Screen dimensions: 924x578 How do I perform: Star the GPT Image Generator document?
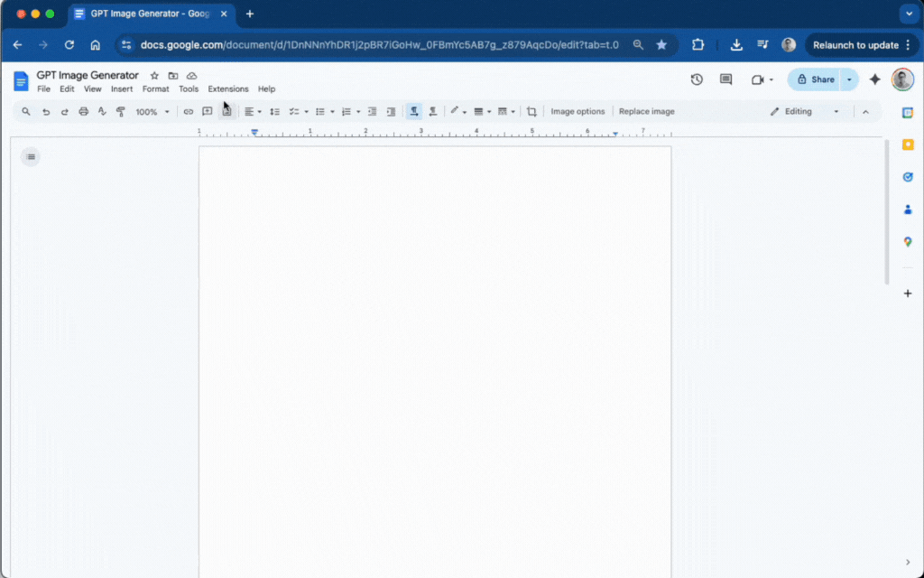click(153, 76)
